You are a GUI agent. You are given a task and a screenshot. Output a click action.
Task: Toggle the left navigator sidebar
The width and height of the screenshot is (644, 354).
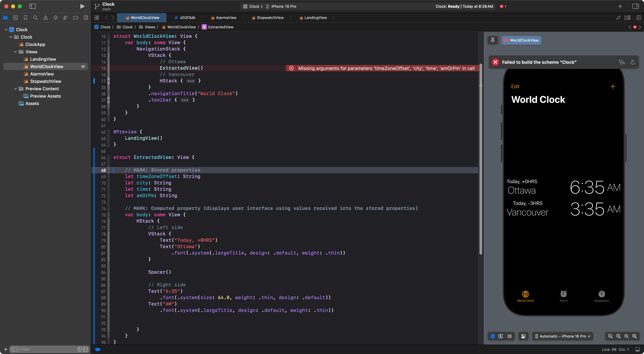[33, 6]
